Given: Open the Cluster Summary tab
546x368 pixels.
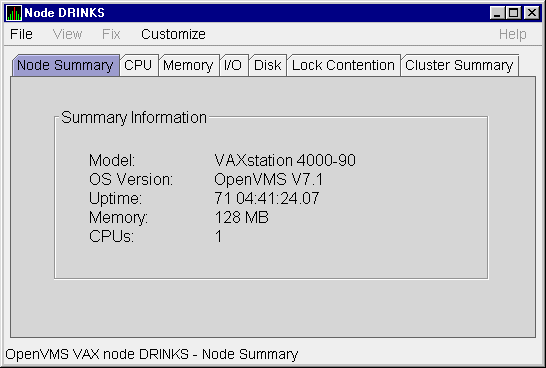Looking at the screenshot, I should tap(459, 65).
